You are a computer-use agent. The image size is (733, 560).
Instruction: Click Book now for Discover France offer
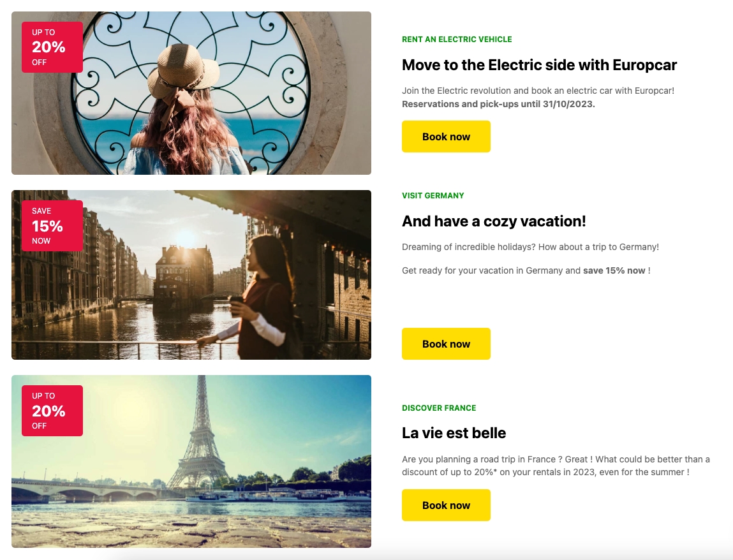pos(446,505)
